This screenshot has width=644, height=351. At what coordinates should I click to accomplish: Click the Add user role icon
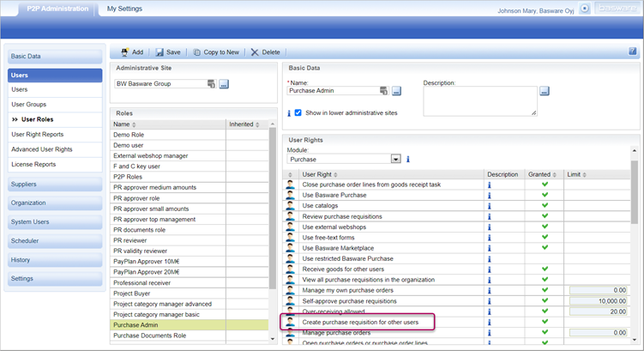[x=124, y=52]
